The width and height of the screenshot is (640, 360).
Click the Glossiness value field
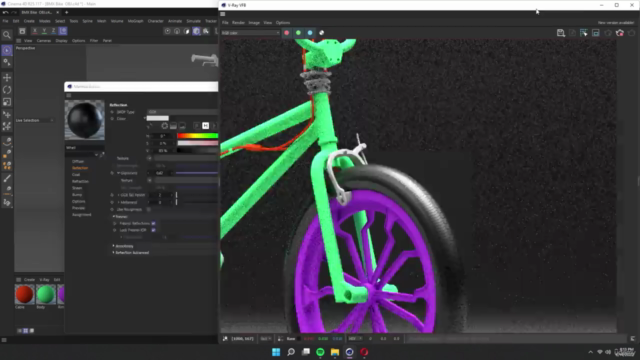(161, 173)
